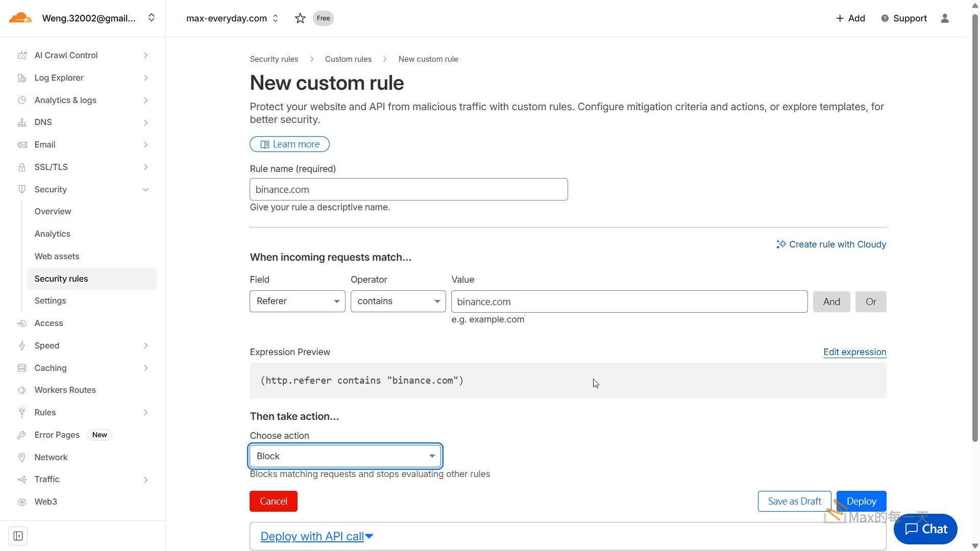Click the Edit expression link

coord(854,352)
